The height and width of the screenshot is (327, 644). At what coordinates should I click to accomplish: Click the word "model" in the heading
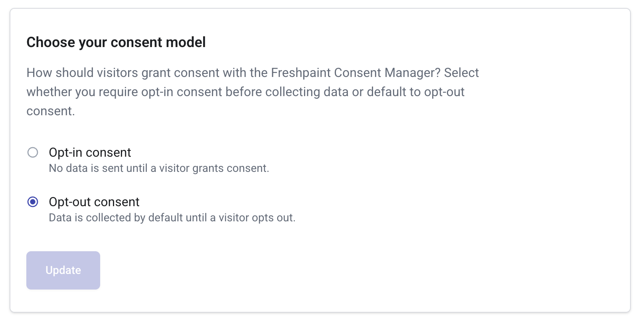coord(187,42)
